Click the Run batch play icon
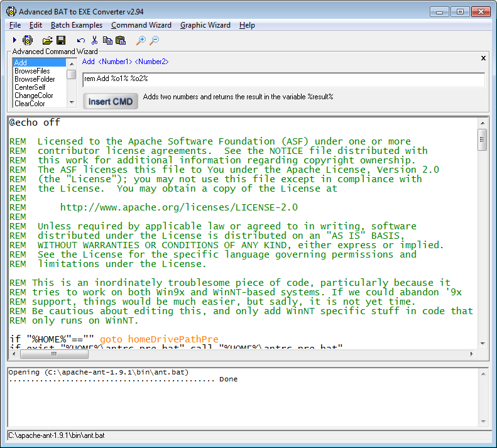The height and width of the screenshot is (448, 497). click(x=14, y=40)
